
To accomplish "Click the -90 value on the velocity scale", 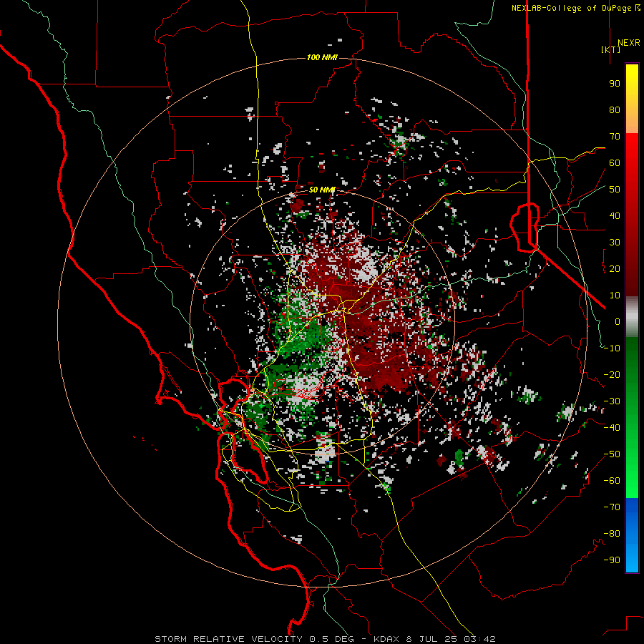I will (612, 560).
